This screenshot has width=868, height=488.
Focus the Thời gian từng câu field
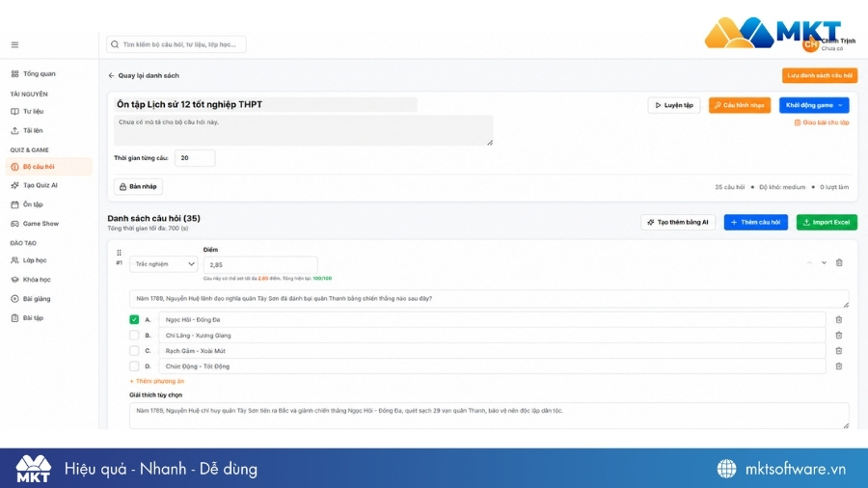pyautogui.click(x=195, y=158)
